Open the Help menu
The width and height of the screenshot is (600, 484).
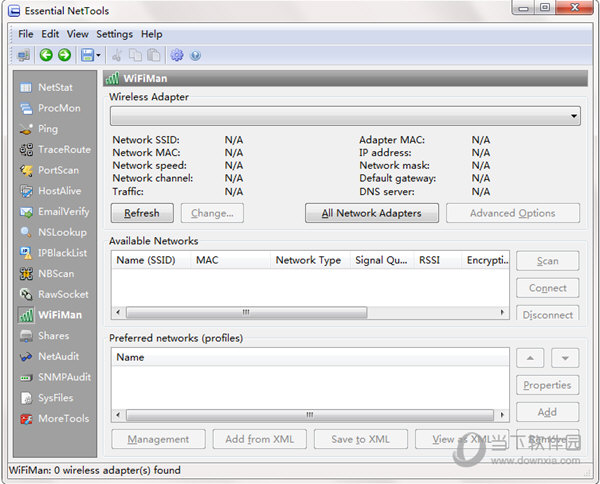(152, 34)
